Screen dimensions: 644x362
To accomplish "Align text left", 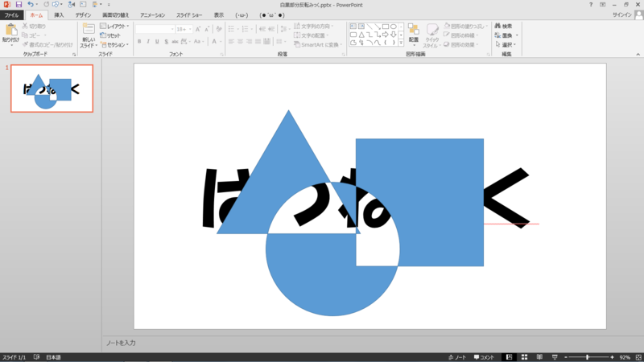I will point(231,42).
